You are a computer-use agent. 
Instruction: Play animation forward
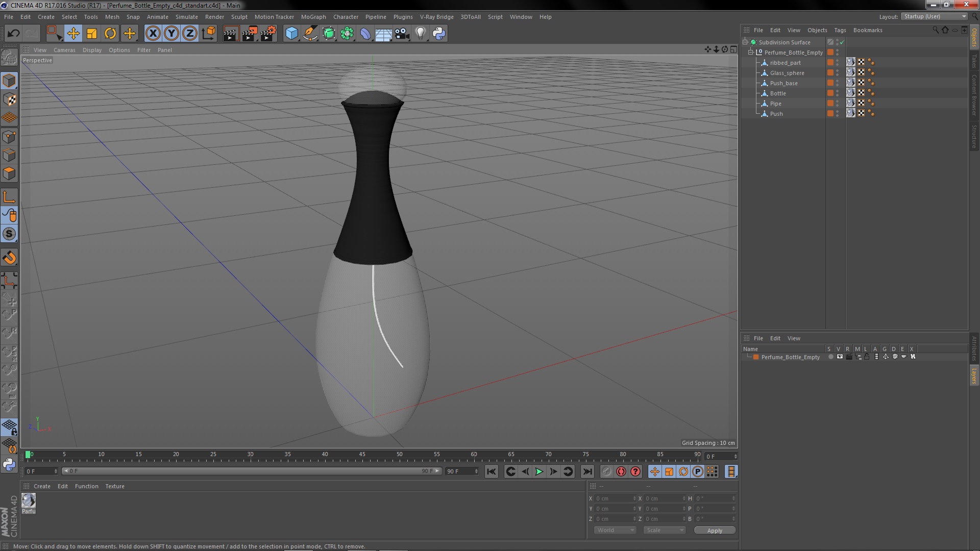tap(539, 472)
